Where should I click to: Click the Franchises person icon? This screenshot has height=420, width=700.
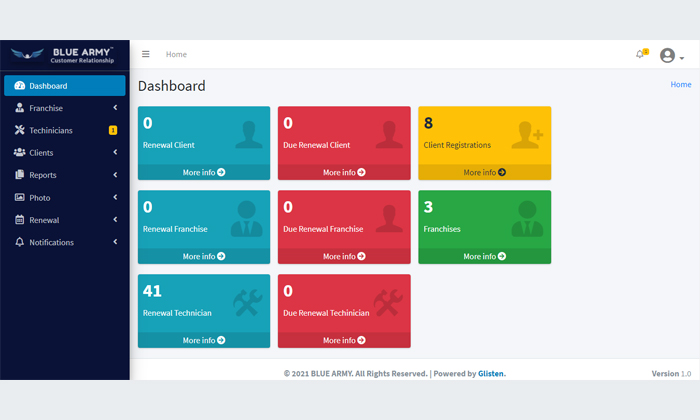[527, 219]
